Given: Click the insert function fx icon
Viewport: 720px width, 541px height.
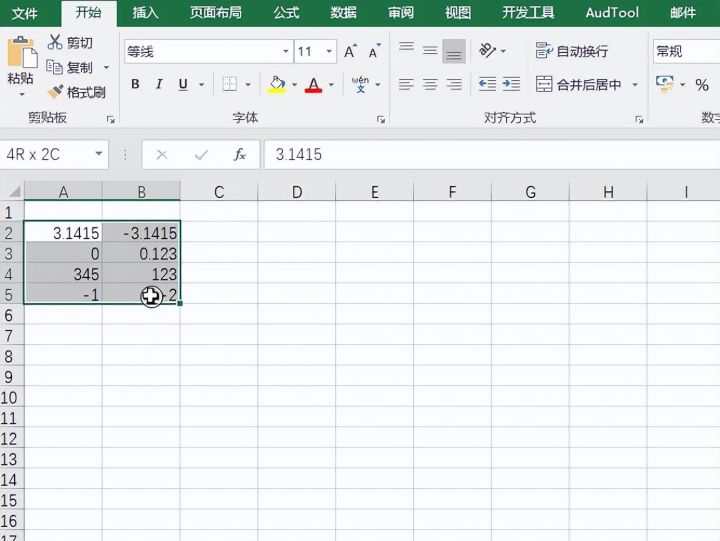Looking at the screenshot, I should tap(240, 155).
